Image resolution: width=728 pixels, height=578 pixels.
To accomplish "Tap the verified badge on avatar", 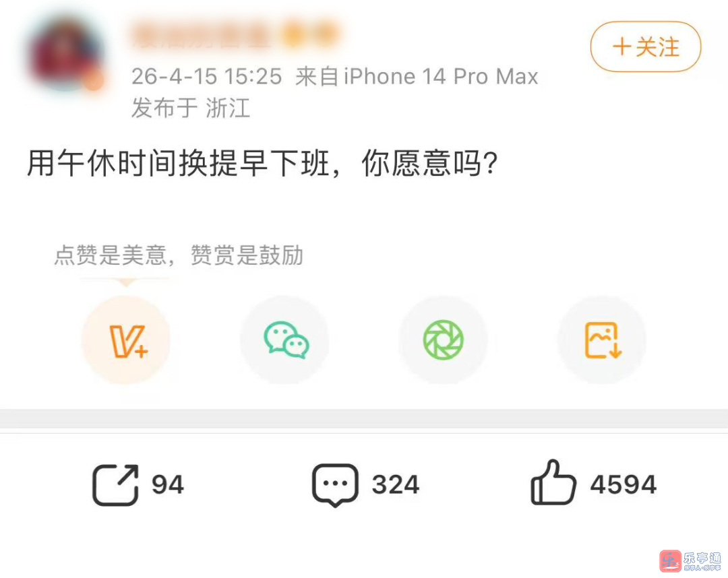I will [93, 82].
